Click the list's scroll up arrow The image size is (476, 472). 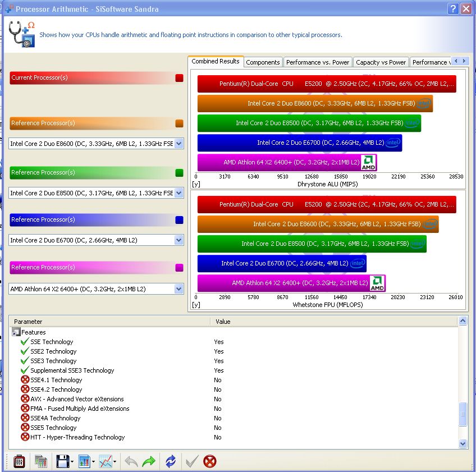463,321
